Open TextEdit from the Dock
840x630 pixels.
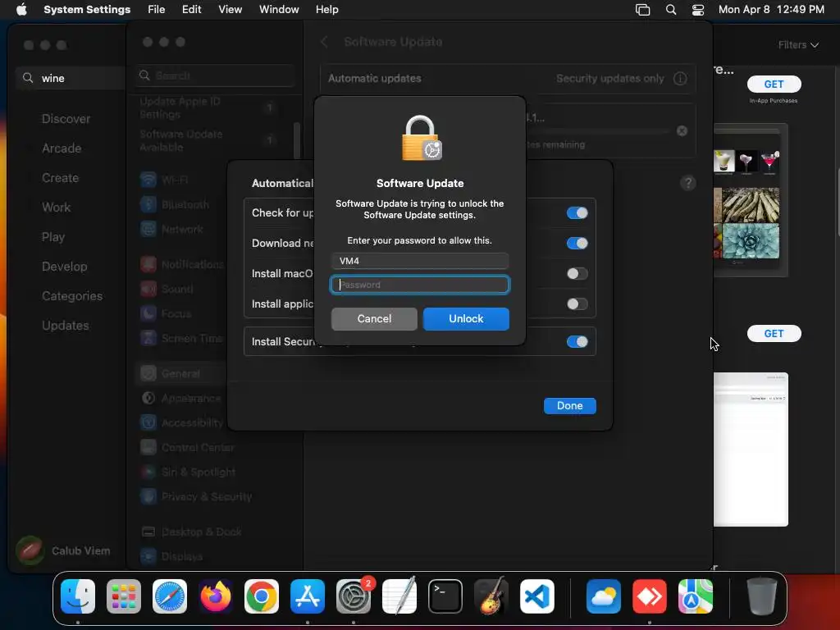tap(399, 596)
